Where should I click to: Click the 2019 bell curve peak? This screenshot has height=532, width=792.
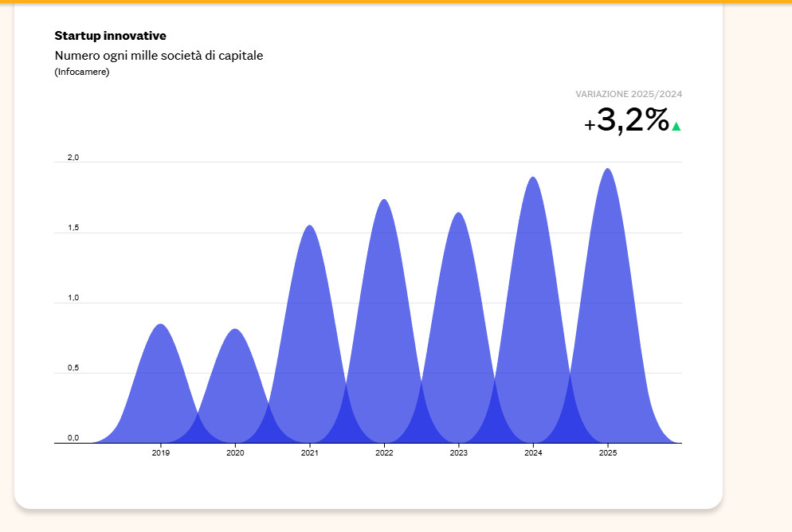tap(161, 327)
